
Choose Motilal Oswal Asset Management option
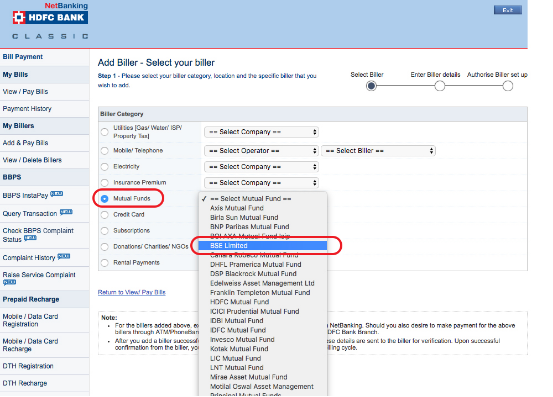pos(263,387)
